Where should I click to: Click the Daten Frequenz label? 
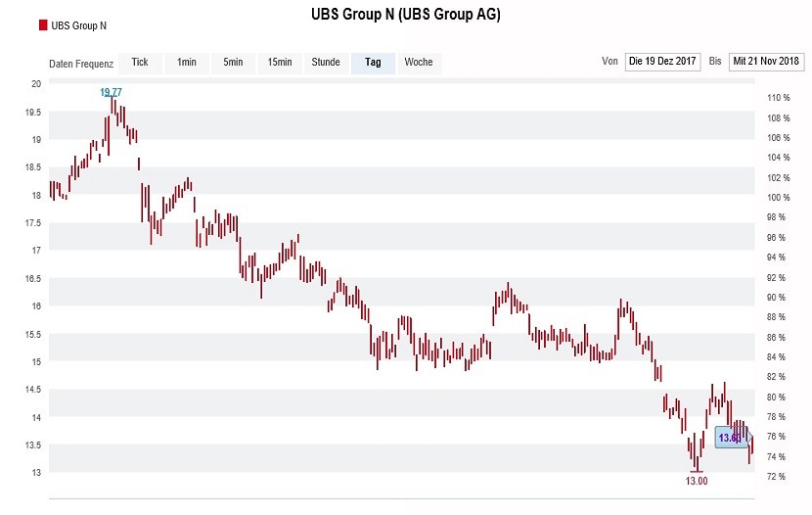(81, 64)
